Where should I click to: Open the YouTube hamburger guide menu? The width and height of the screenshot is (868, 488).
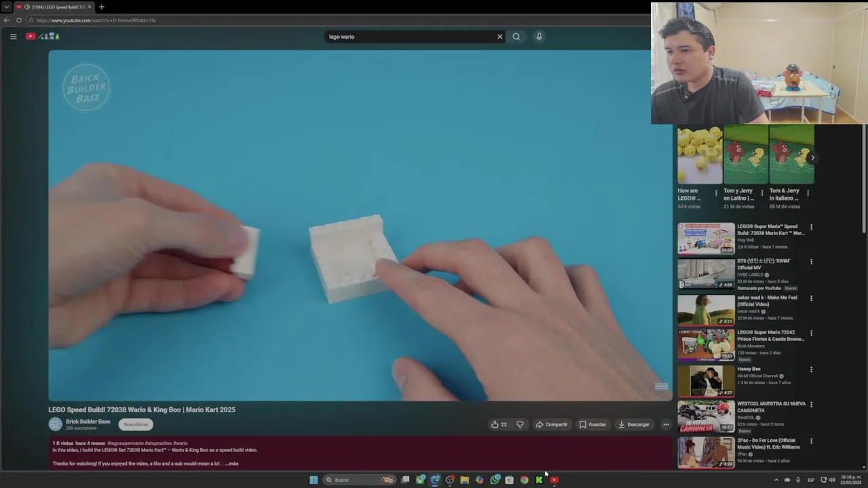(13, 37)
